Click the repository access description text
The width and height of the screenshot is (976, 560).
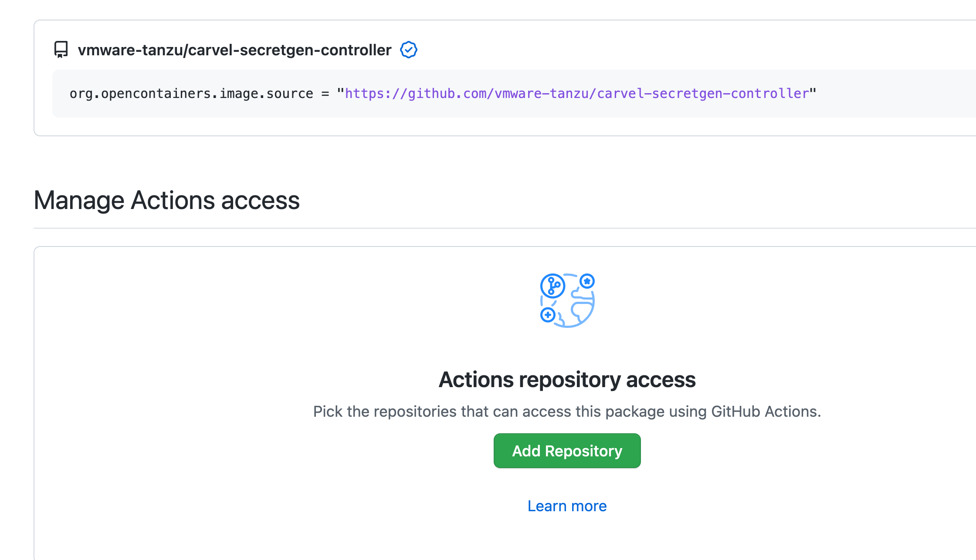tap(567, 411)
